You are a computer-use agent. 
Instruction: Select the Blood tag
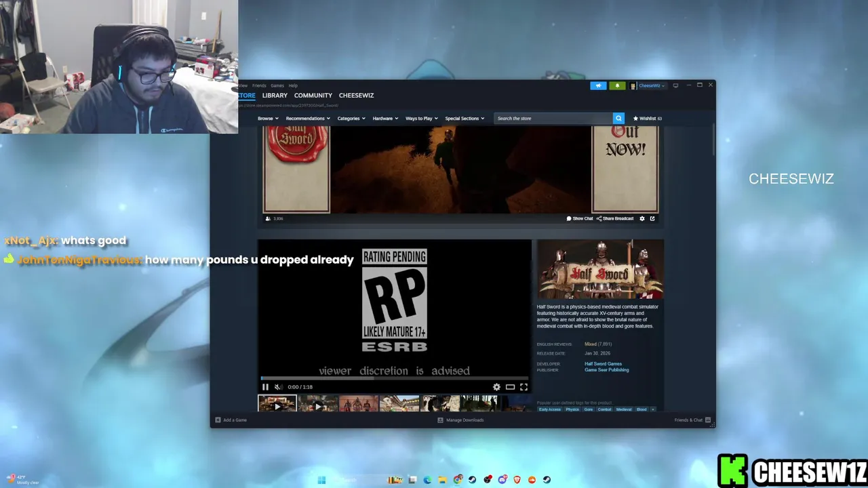[642, 409]
